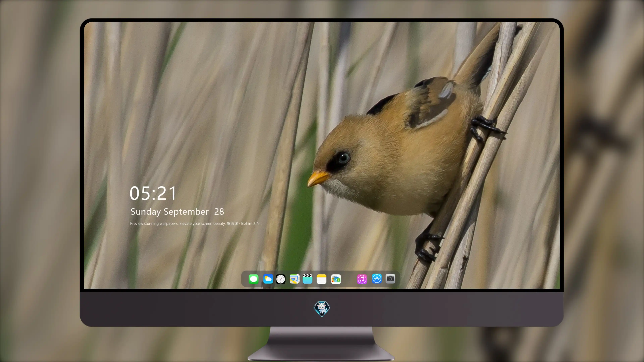This screenshot has height=362, width=644.
Task: Open the Clock app in dock
Action: coord(281,279)
